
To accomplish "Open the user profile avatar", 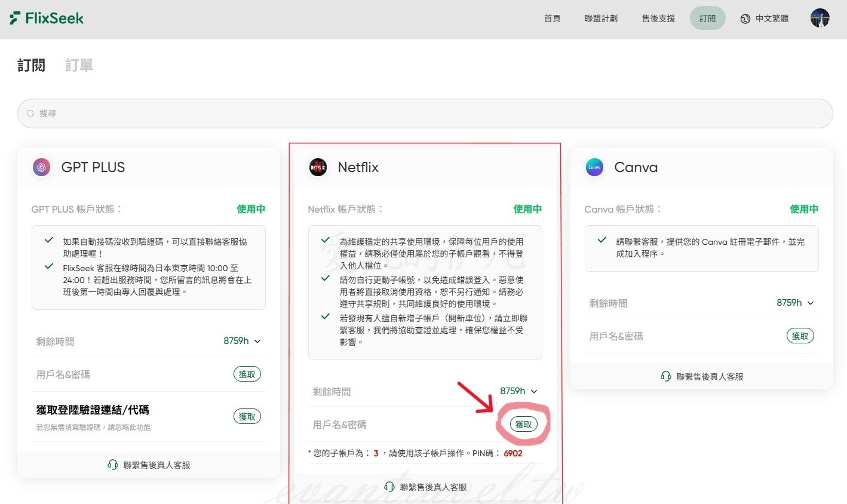I will (x=820, y=19).
